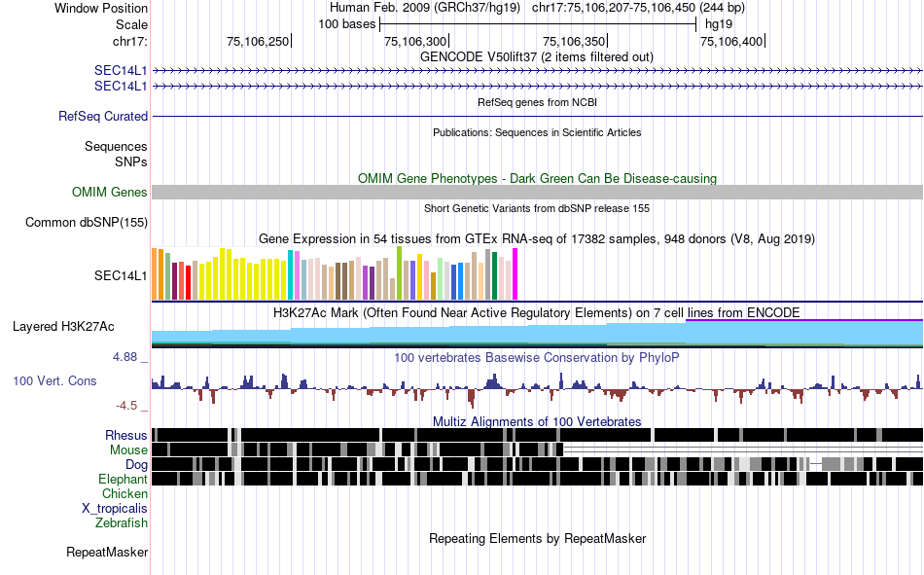Select the lower SEC14L1 GENCODE transcript label
The image size is (924, 575).
pos(121,86)
